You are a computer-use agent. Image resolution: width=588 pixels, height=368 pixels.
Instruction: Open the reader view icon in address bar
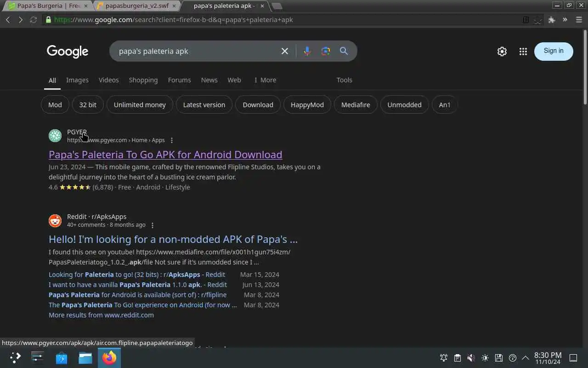(526, 20)
